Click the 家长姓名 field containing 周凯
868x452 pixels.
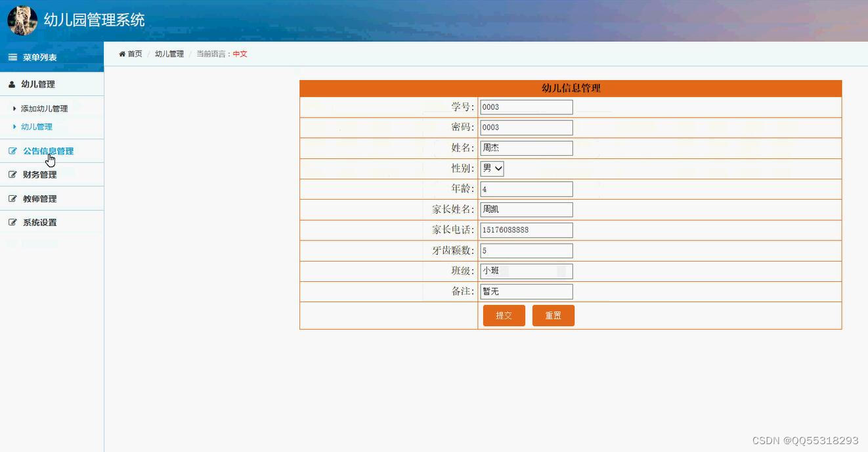527,210
